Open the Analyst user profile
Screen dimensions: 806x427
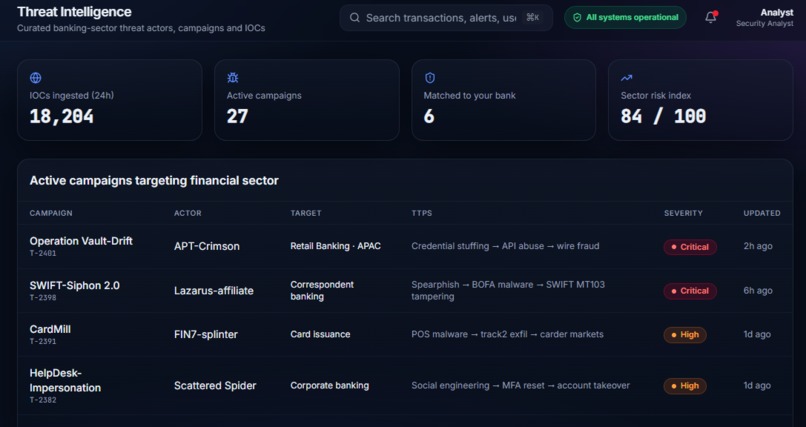tap(765, 17)
